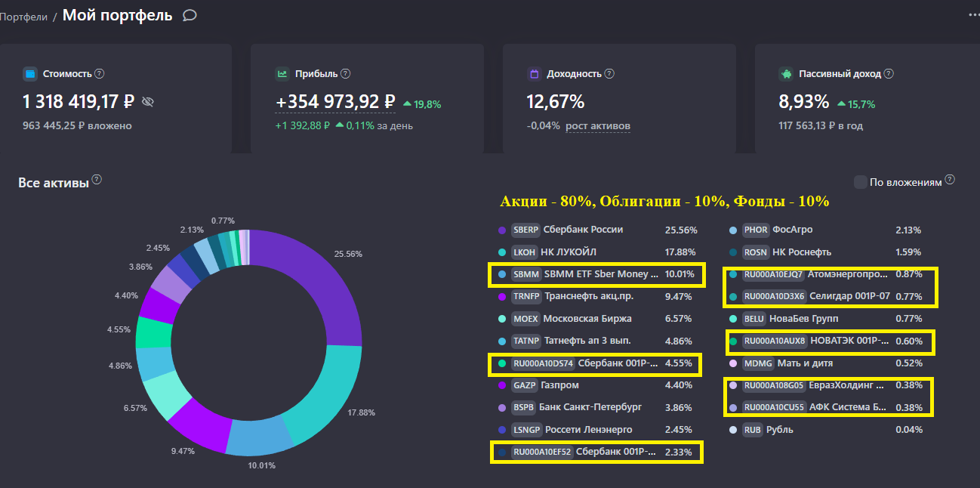Click the help icon next to Доходность

pos(610,73)
